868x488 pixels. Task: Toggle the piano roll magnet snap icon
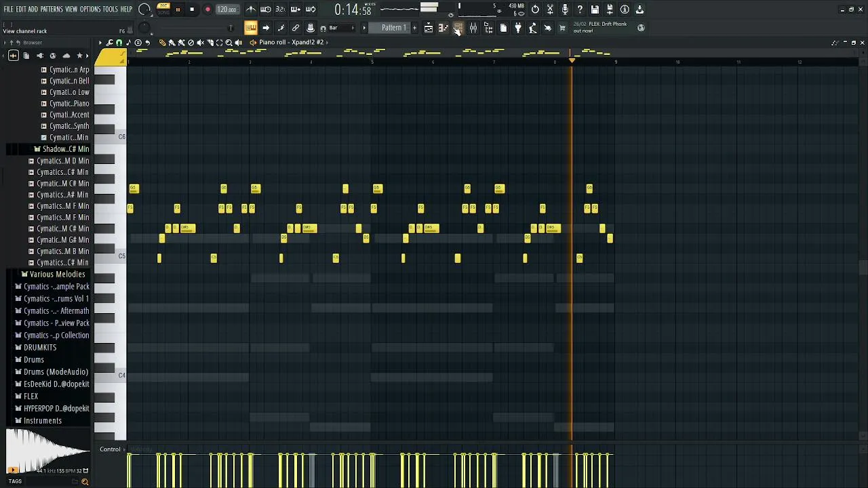[x=119, y=43]
